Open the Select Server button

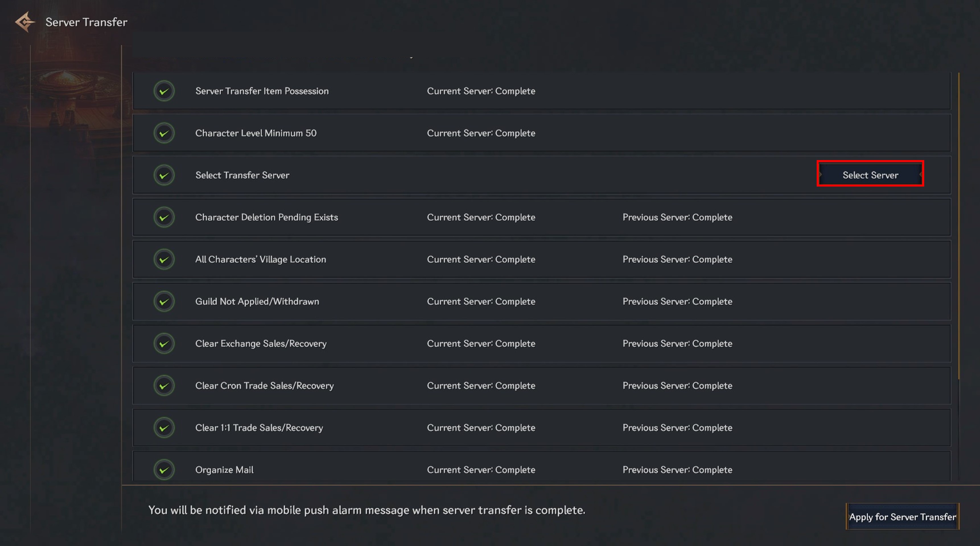pos(870,175)
